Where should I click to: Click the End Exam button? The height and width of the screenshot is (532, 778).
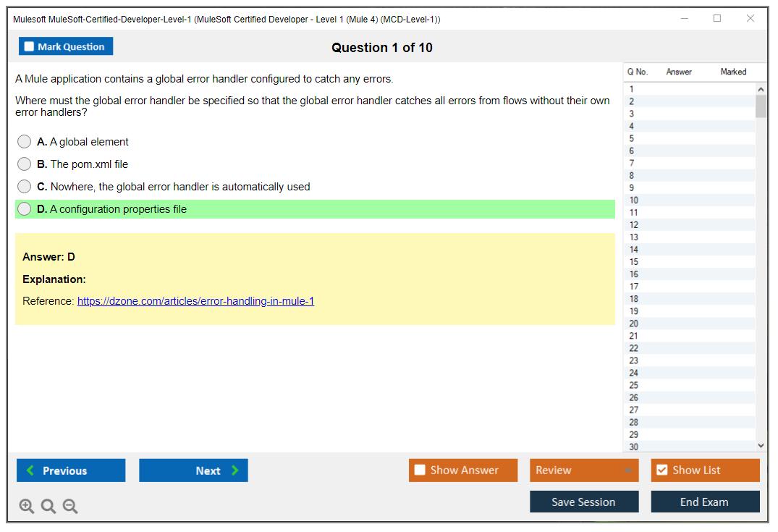click(705, 502)
